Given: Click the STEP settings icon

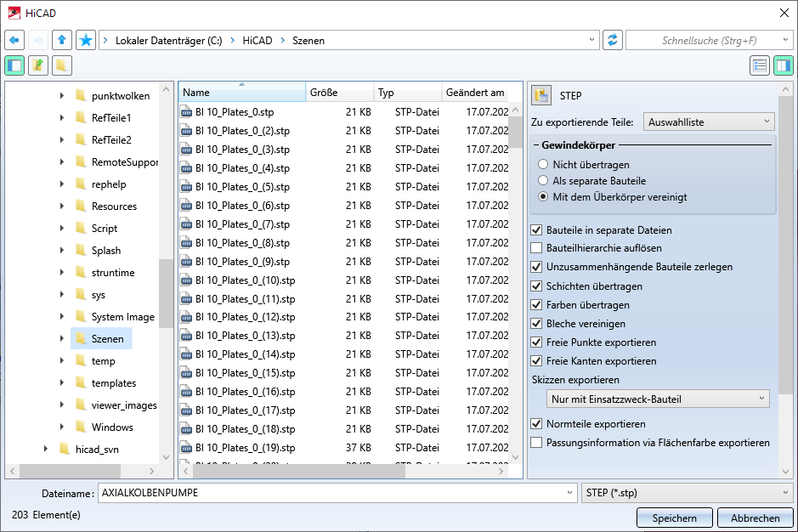Looking at the screenshot, I should click(x=541, y=95).
